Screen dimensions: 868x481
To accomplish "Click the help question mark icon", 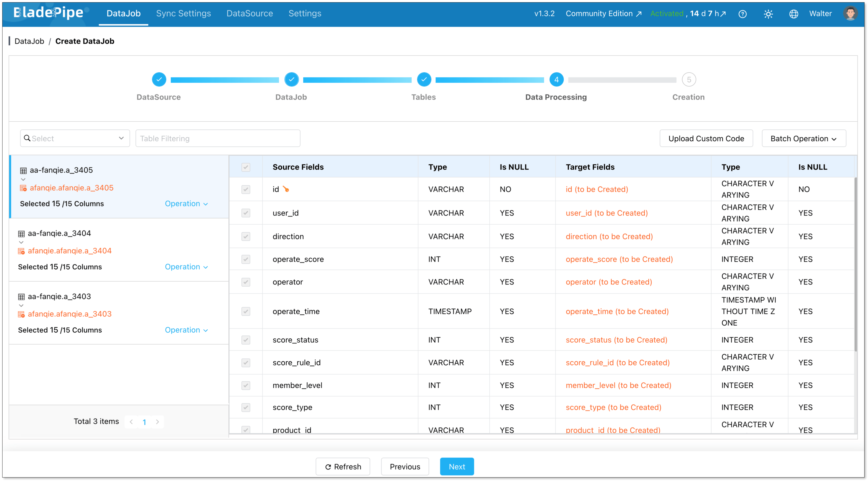I will (x=742, y=14).
